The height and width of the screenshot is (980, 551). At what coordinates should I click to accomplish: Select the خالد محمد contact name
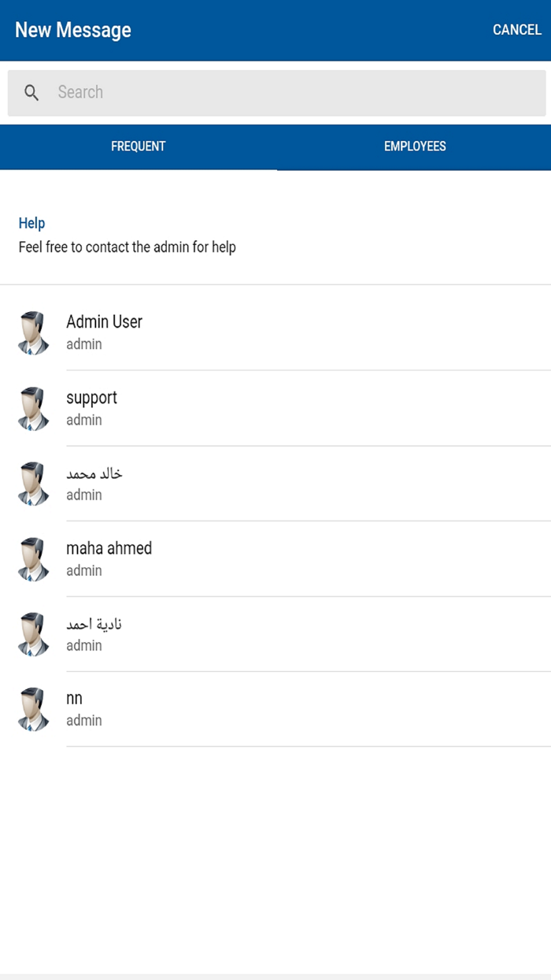(94, 473)
